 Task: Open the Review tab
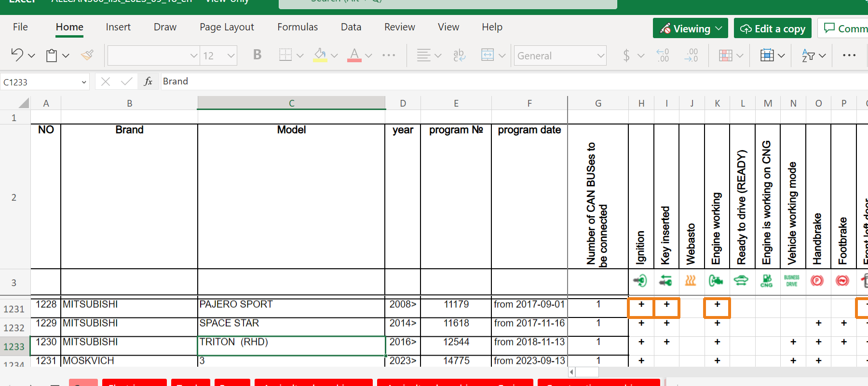[x=400, y=27]
